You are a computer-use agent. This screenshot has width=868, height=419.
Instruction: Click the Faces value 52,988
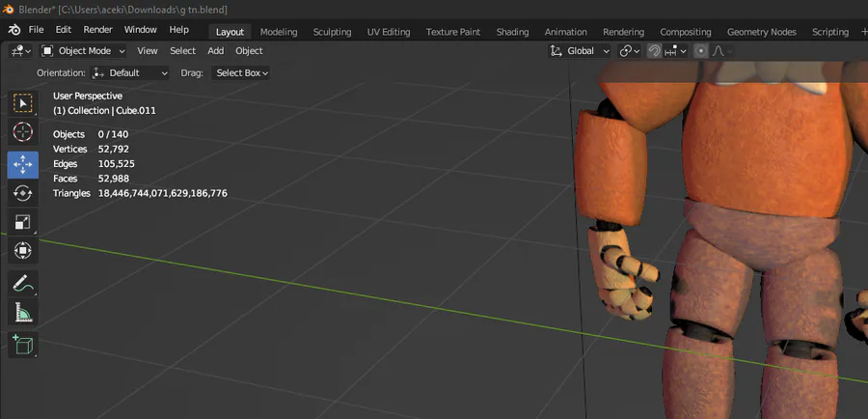[114, 179]
